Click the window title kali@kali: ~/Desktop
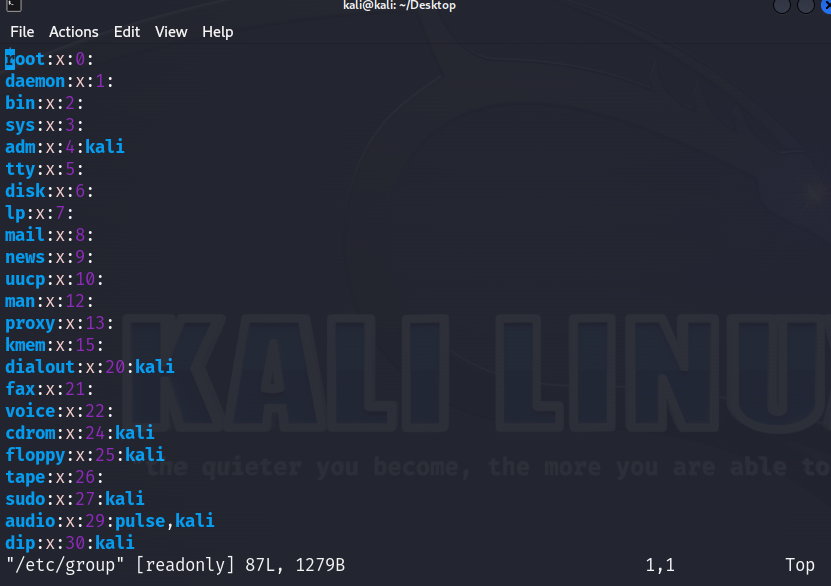831x586 pixels. [399, 5]
